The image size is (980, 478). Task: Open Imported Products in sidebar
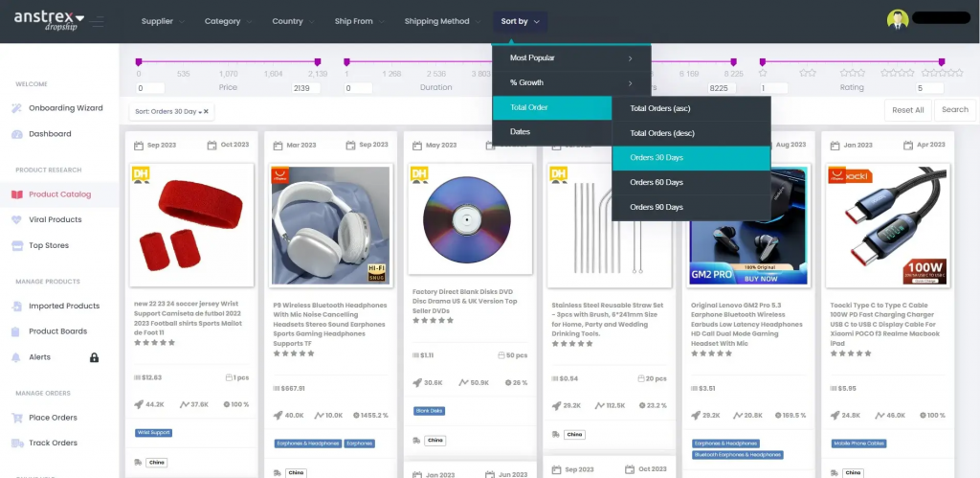pos(63,306)
